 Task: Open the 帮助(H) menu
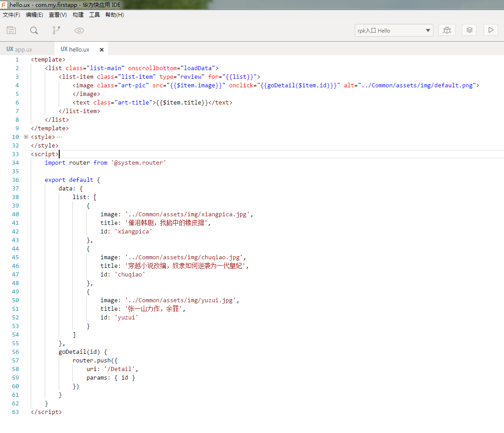[114, 15]
